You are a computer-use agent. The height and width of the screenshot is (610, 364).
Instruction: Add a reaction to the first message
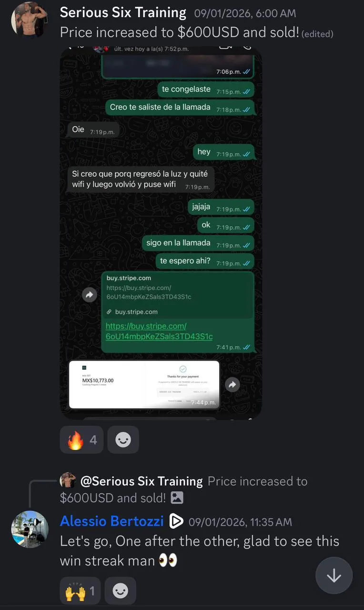[123, 439]
